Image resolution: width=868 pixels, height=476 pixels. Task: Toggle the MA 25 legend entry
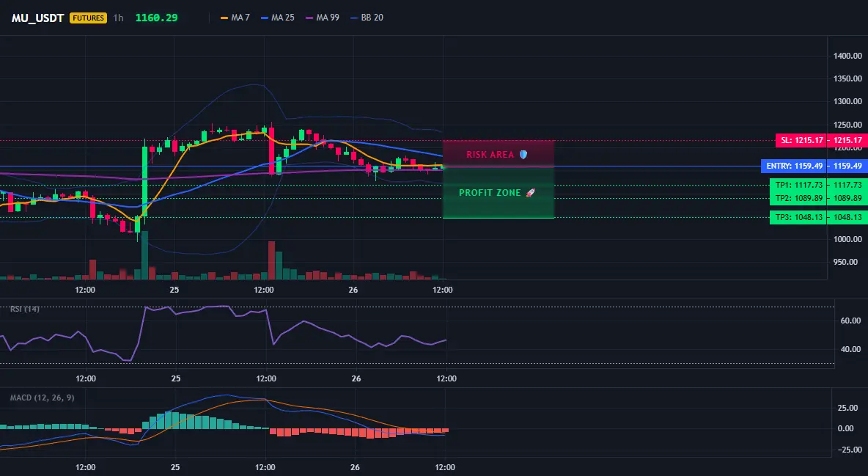click(x=278, y=18)
